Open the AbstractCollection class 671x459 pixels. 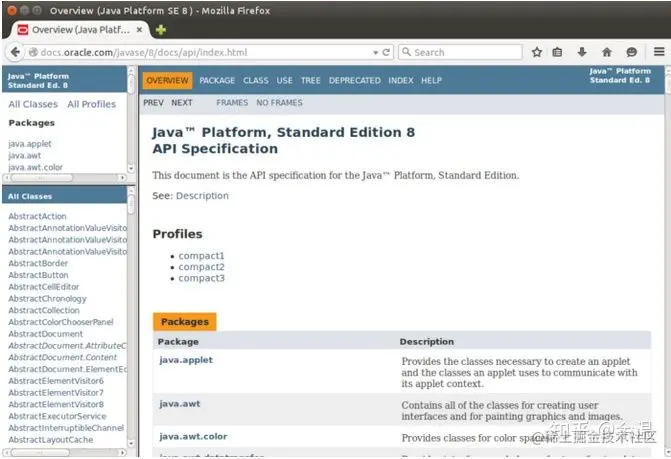(44, 311)
